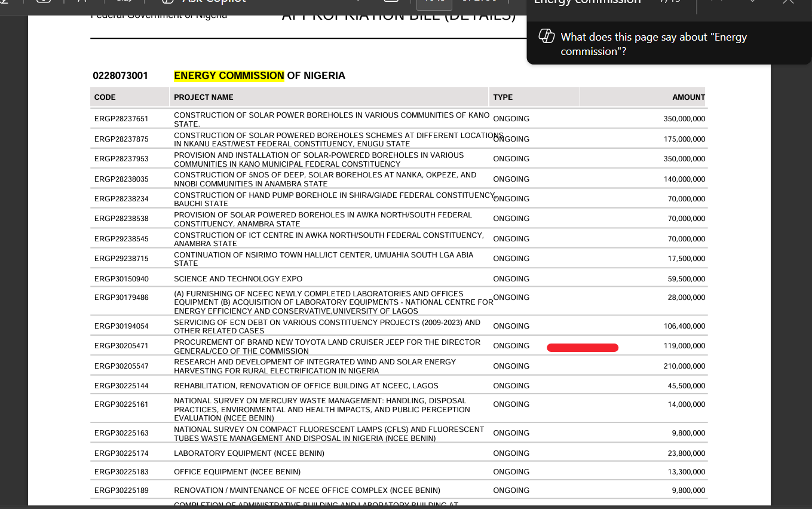812x509 pixels.
Task: Click the 210,000,000 amount for wind and solar research
Action: pos(684,366)
